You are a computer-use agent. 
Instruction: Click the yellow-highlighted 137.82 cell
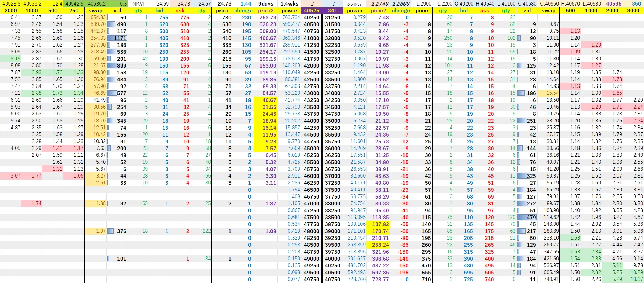coord(378,224)
